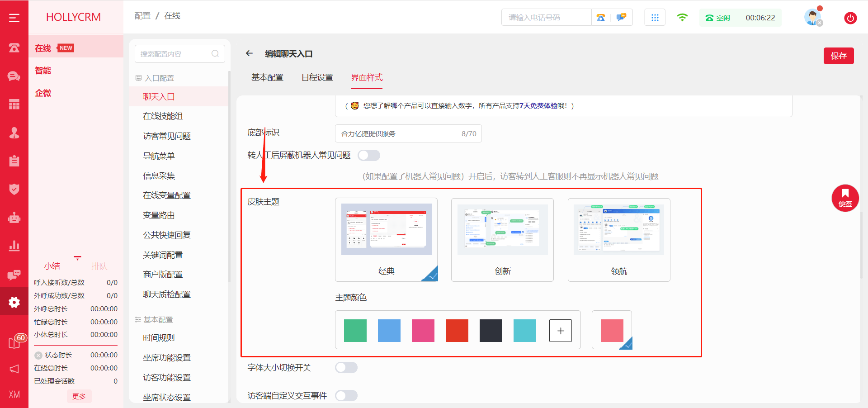Click the wifi network status icon
868x408 pixels.
click(682, 18)
